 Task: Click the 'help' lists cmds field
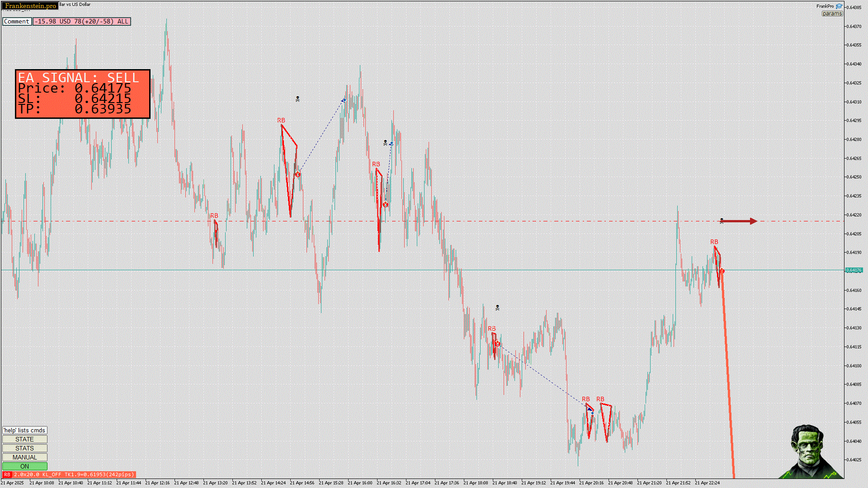(x=24, y=430)
